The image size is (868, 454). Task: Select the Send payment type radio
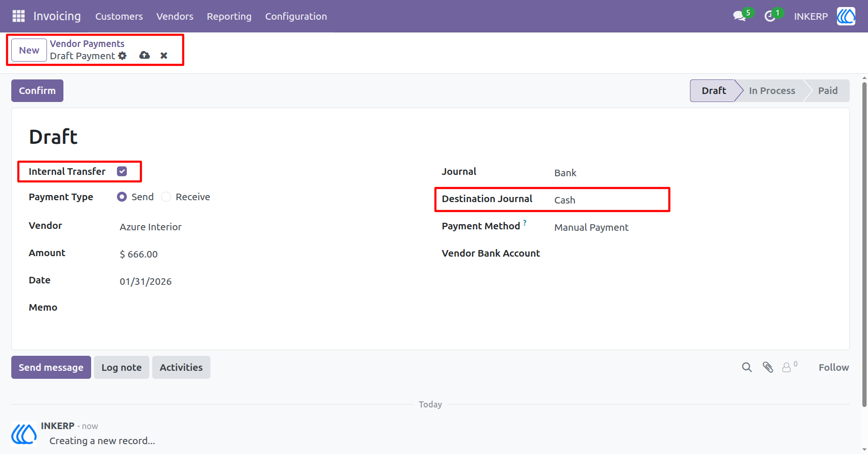pos(122,197)
